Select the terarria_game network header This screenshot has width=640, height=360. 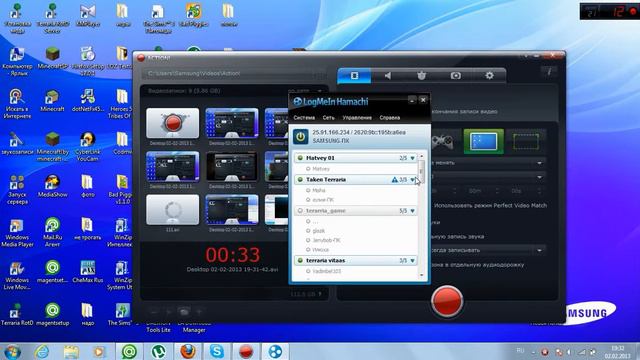(x=356, y=211)
